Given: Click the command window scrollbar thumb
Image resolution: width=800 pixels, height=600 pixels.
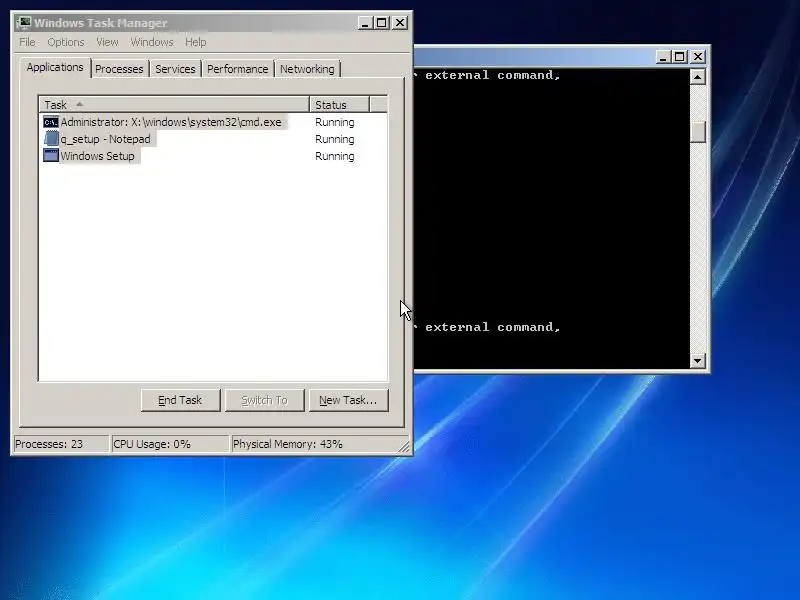Looking at the screenshot, I should 697,132.
